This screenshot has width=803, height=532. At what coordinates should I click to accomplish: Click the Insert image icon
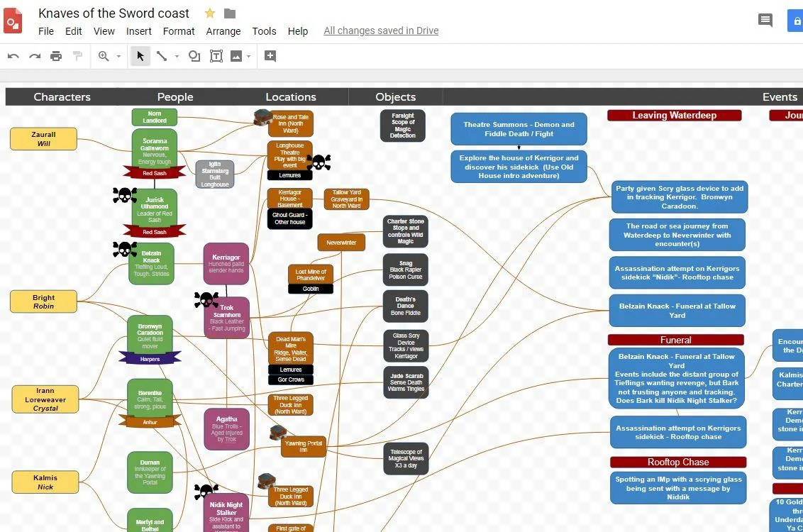236,56
